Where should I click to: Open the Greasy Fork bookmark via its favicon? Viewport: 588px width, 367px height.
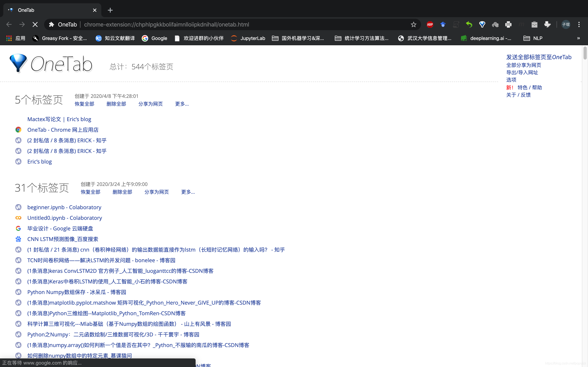[x=36, y=38]
